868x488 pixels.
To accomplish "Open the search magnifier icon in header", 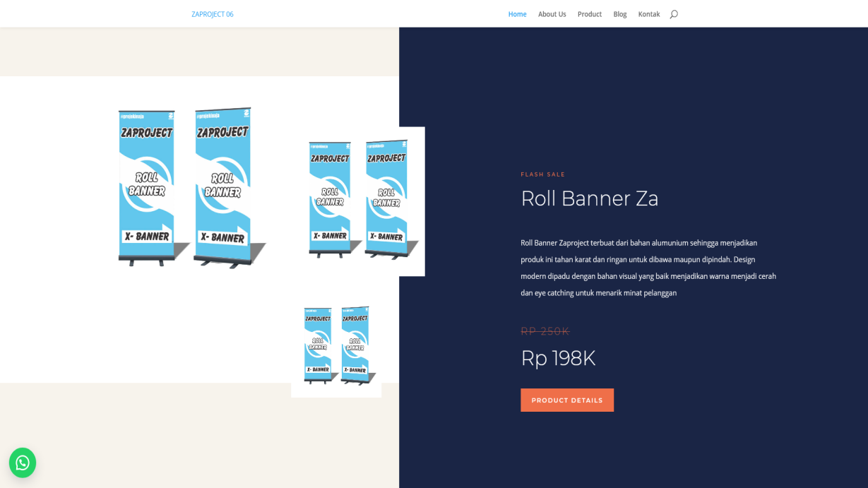I will (x=674, y=14).
